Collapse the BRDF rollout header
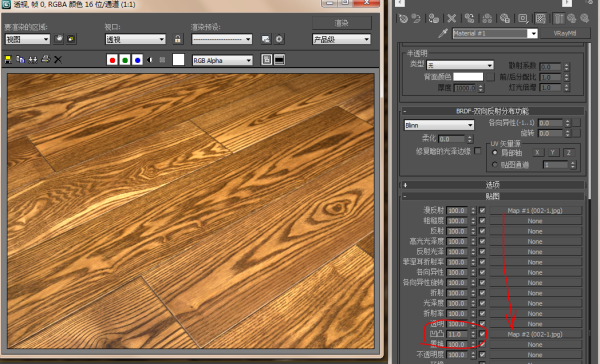Screen dimensions: 600x364 click(x=492, y=111)
